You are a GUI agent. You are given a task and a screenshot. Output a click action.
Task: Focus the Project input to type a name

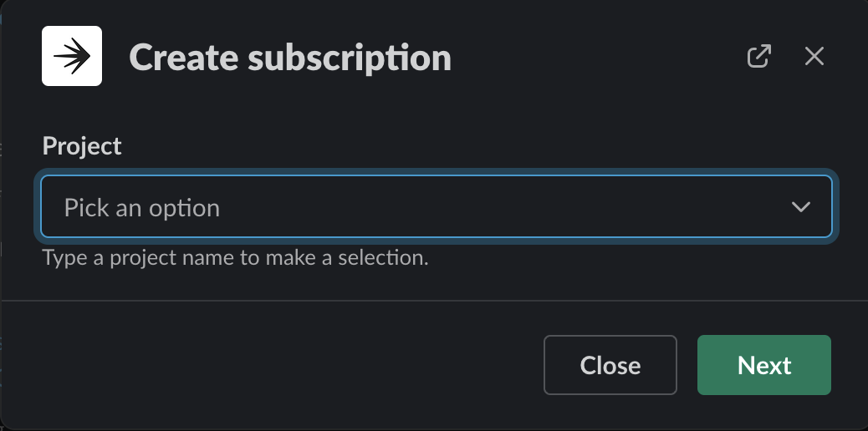pyautogui.click(x=418, y=207)
